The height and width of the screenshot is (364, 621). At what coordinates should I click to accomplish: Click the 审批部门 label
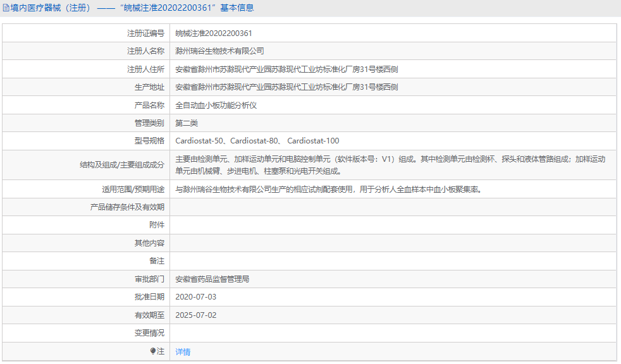(149, 279)
